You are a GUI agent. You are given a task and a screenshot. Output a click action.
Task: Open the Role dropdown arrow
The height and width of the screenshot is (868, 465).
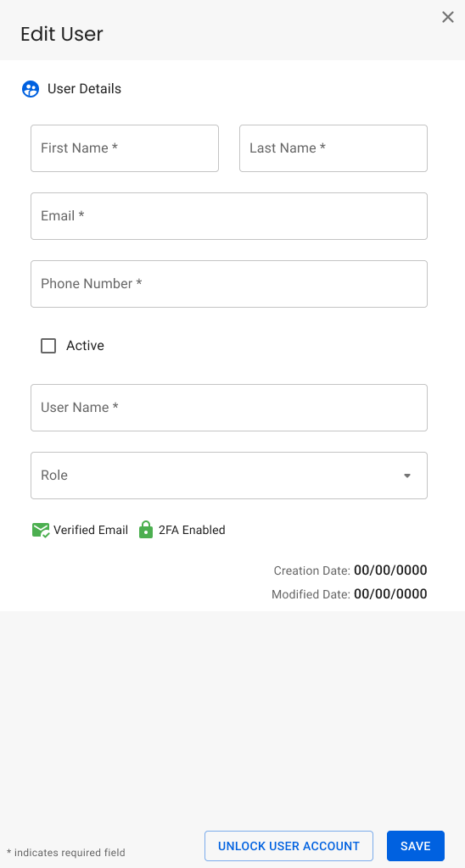coord(407,476)
